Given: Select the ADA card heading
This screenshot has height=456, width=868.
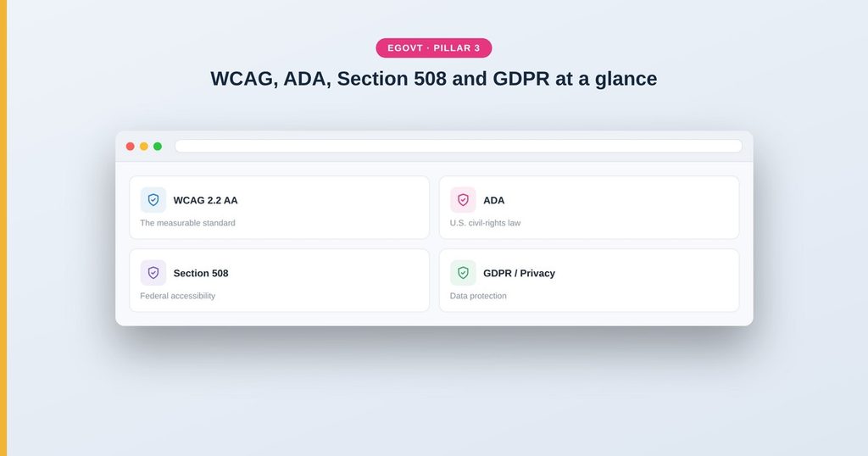Looking at the screenshot, I should [x=494, y=200].
